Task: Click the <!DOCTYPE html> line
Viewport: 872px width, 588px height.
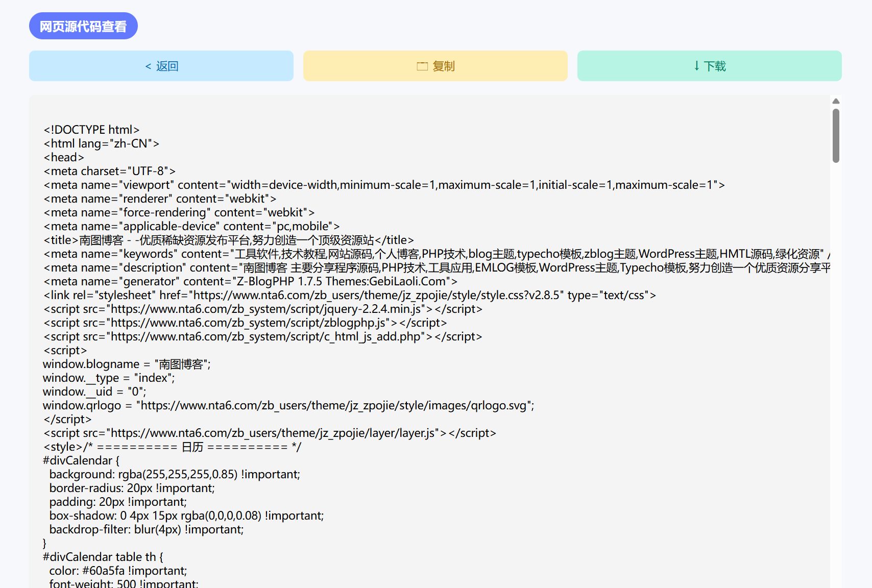Action: [91, 130]
